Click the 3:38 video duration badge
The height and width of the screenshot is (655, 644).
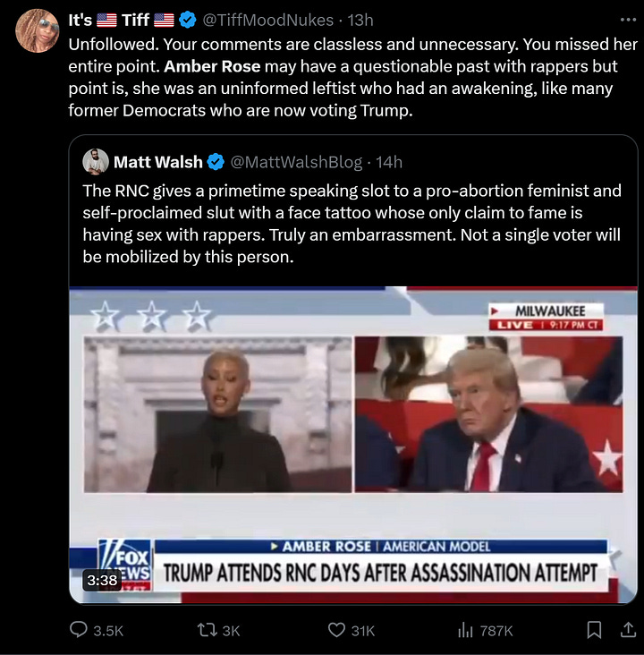[102, 580]
